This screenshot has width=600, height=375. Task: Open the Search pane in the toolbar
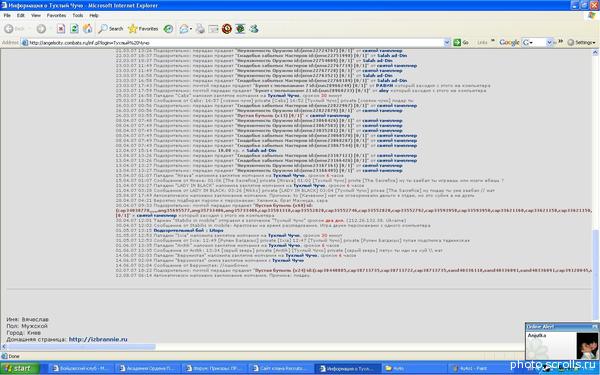(x=111, y=29)
